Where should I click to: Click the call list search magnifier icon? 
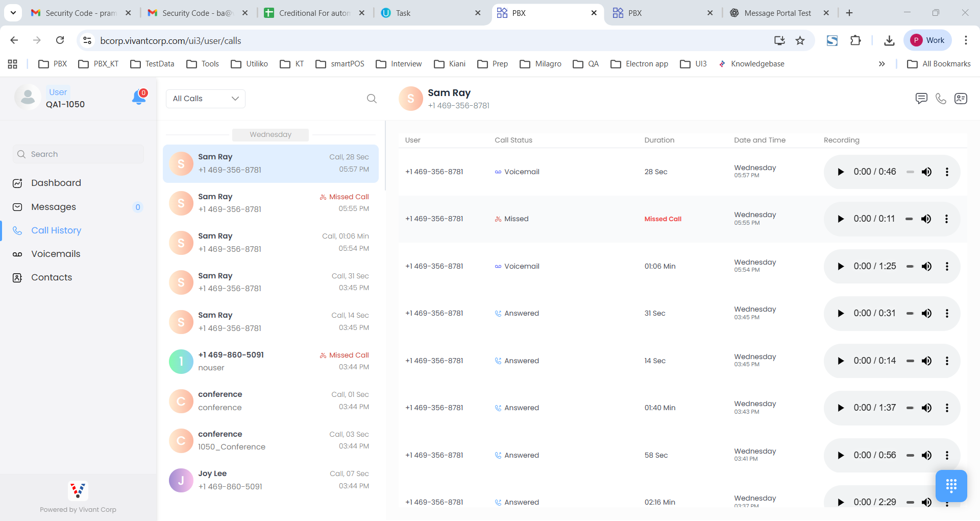point(372,99)
